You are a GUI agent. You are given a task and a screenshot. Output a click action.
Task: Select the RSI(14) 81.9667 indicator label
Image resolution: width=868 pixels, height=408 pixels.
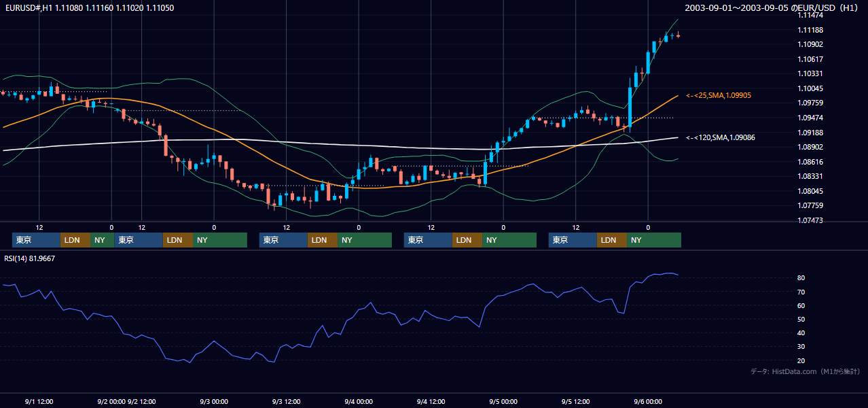31,258
